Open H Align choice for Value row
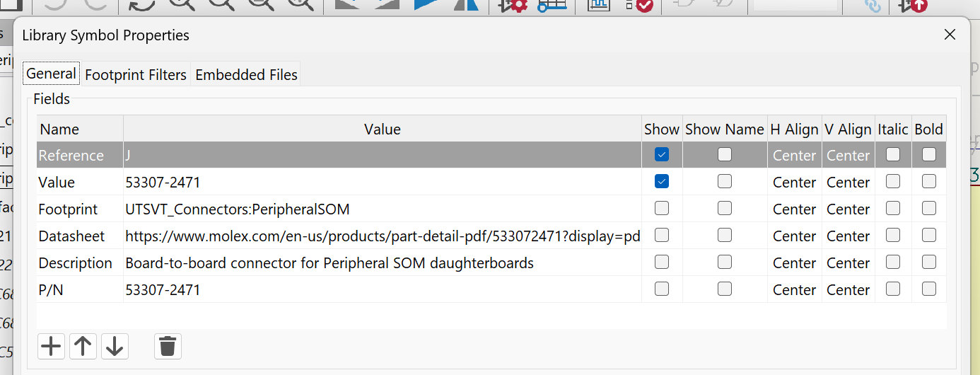The height and width of the screenshot is (375, 980). click(794, 183)
